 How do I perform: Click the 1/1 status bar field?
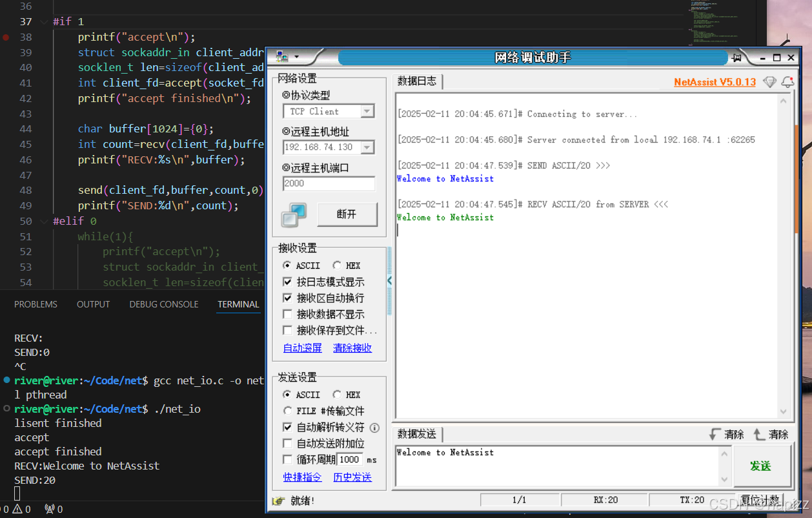520,500
